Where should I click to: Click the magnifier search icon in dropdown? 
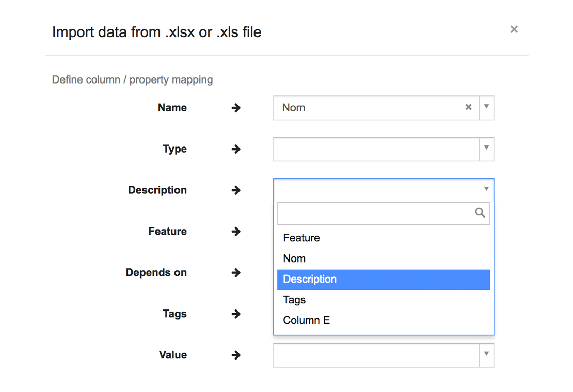tap(480, 213)
